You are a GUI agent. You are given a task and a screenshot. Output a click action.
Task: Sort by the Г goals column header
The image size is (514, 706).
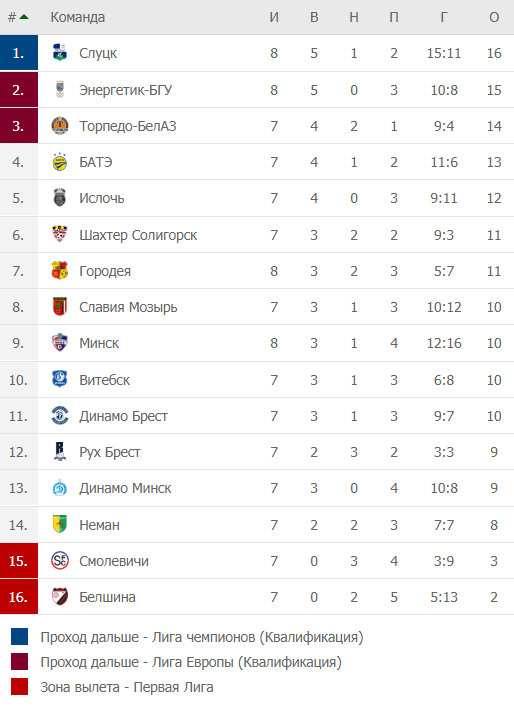click(x=444, y=17)
